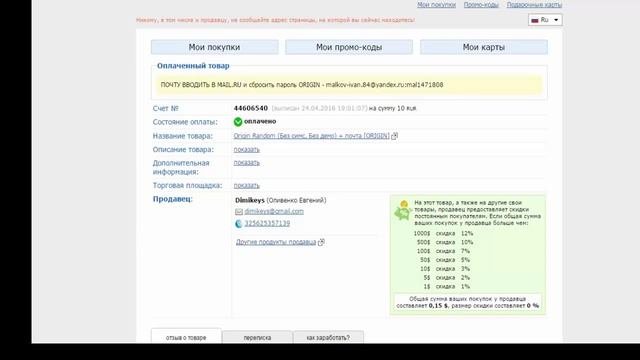Click the 500$ скидка 10% row
The image size is (640, 360).
click(x=444, y=242)
